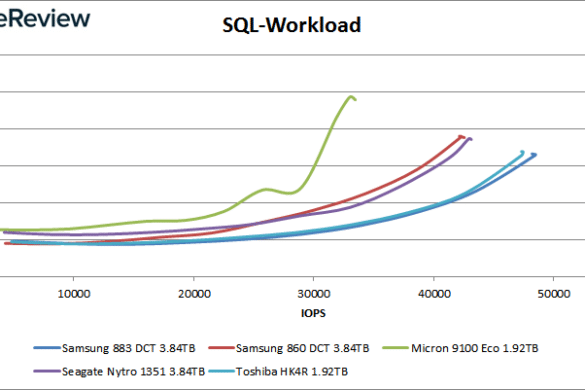
Task: Select the 40000 axis tick label
Action: coord(434,294)
